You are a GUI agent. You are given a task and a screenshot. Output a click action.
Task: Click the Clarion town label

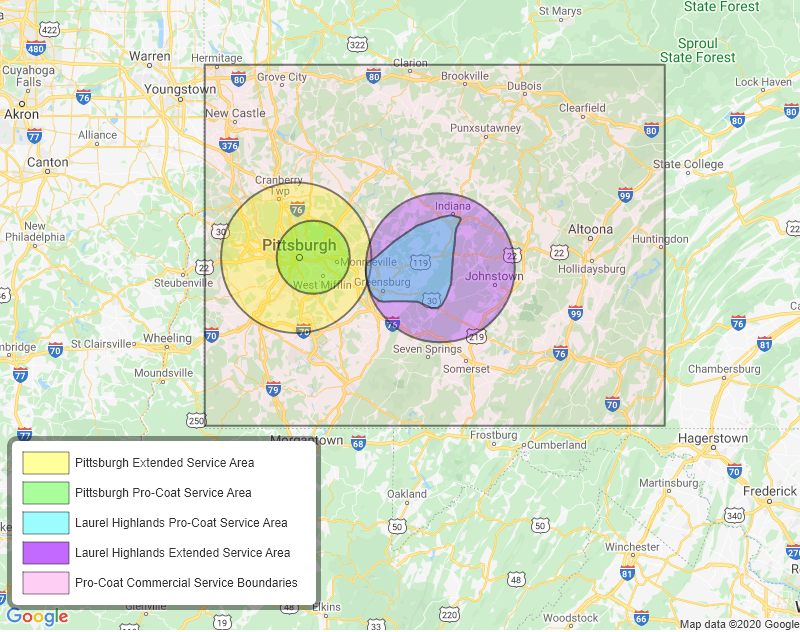[410, 63]
